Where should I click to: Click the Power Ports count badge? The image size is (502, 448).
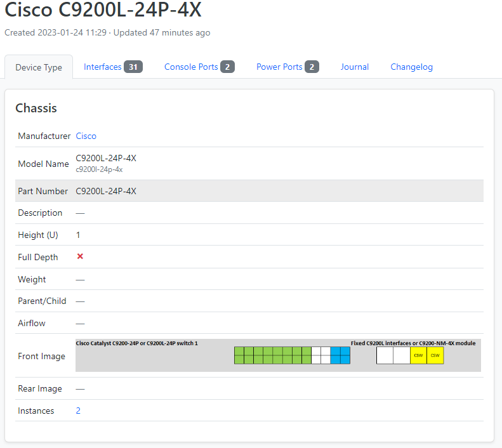coord(312,67)
